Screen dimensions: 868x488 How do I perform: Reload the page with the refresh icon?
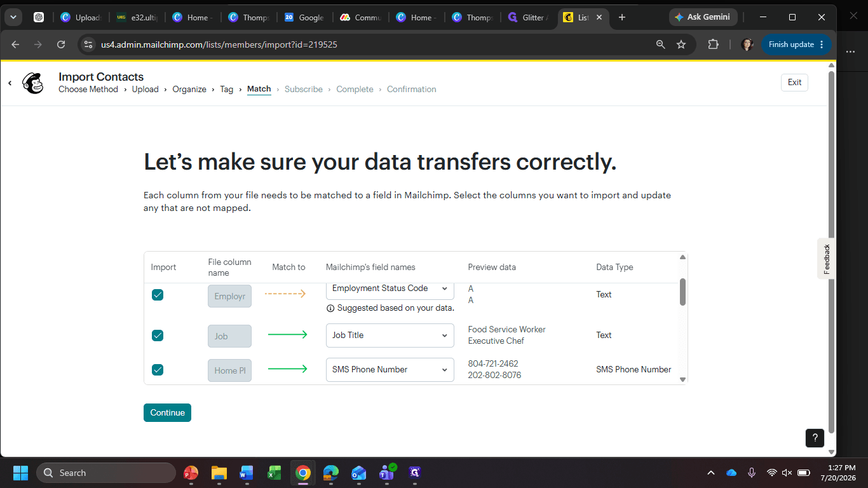(x=61, y=44)
